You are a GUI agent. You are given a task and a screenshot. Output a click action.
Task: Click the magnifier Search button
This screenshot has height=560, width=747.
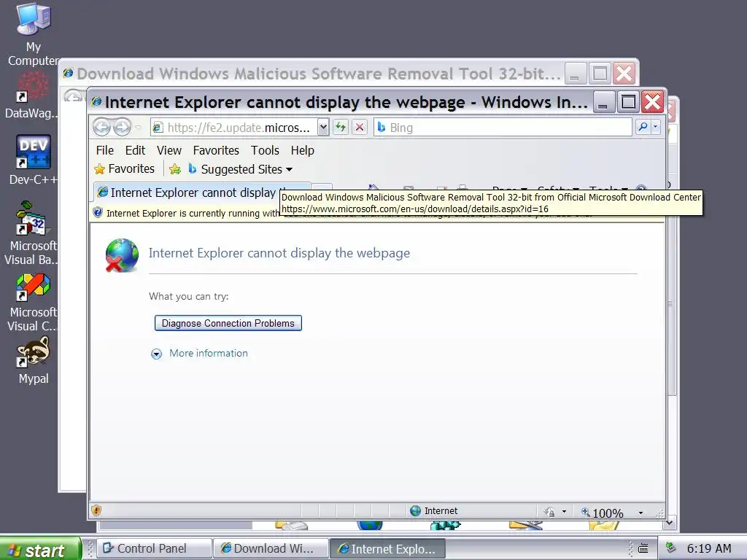pos(643,127)
